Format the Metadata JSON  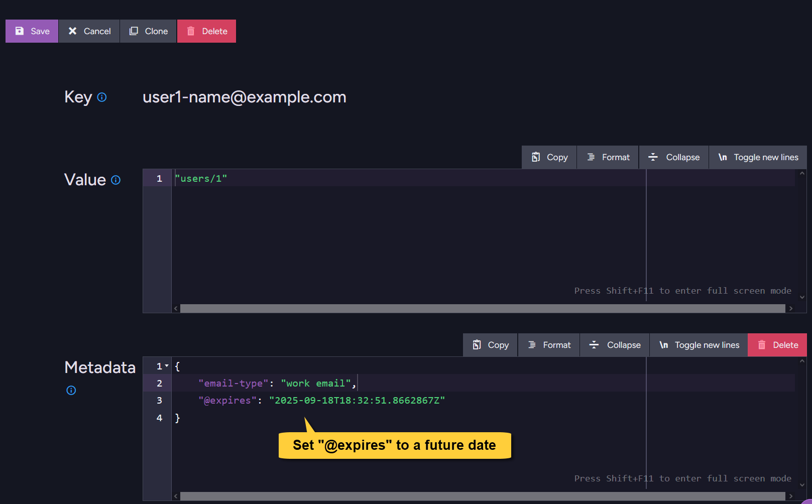pyautogui.click(x=549, y=345)
